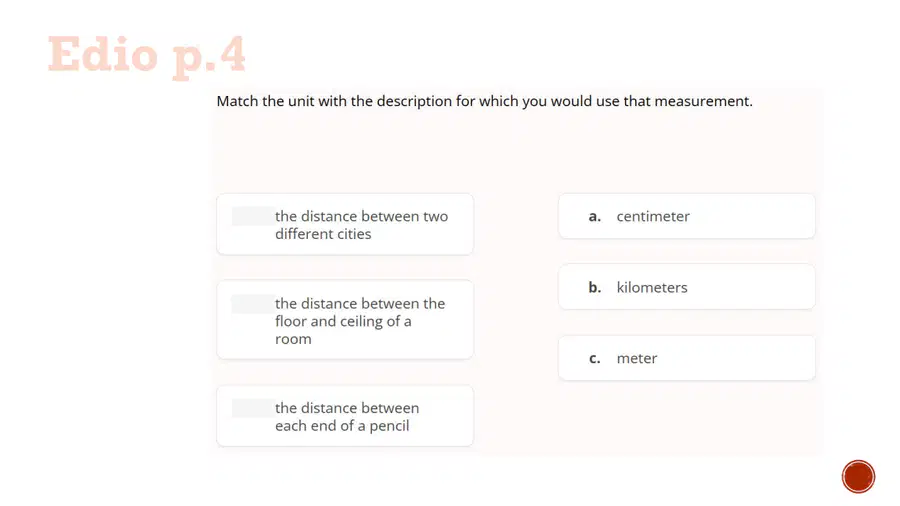Click the bold letter 'b.' label
The height and width of the screenshot is (506, 900).
pos(595,287)
